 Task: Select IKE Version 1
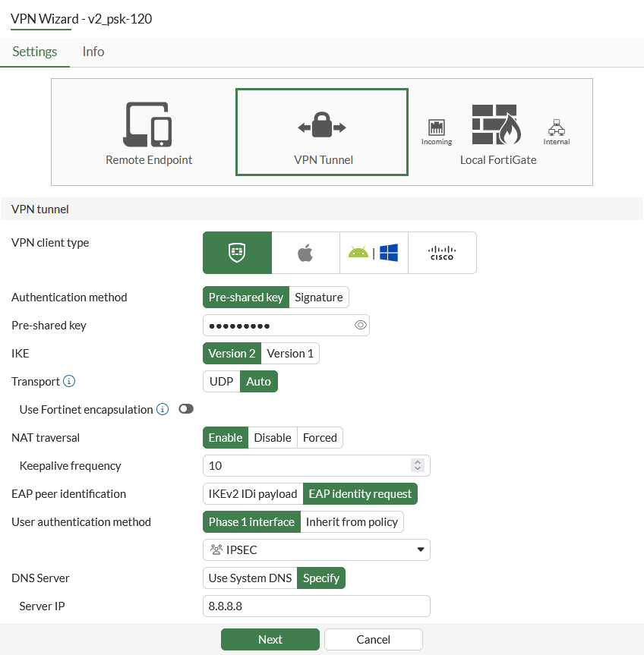[290, 354]
